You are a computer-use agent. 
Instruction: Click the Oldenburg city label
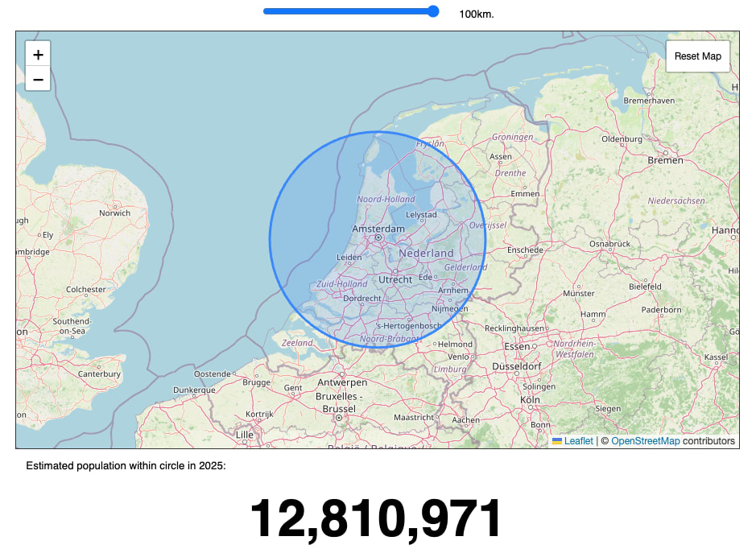click(x=622, y=138)
